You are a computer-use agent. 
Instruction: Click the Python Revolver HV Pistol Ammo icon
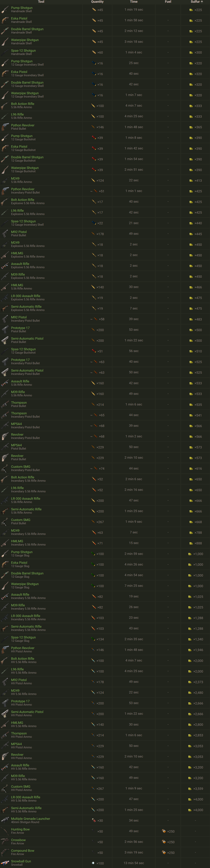(93, 650)
